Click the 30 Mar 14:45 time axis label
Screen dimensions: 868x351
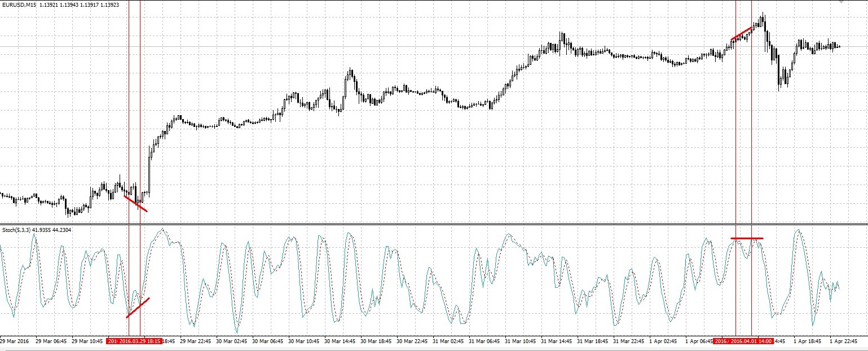pyautogui.click(x=340, y=341)
